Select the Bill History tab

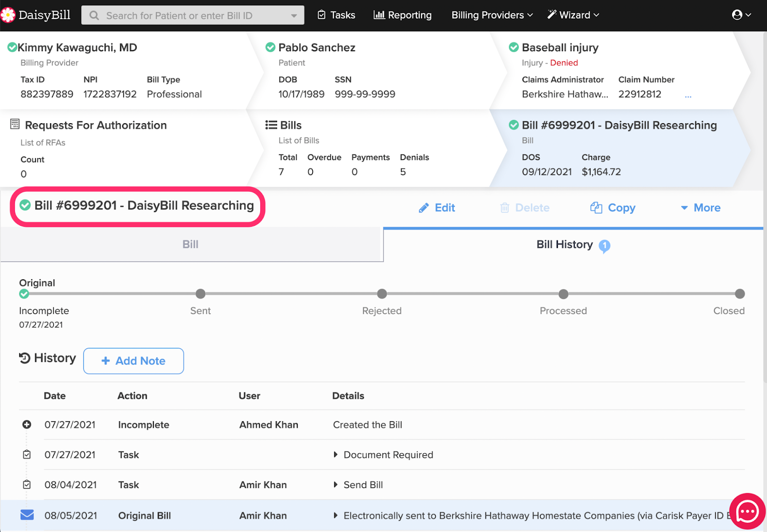point(573,245)
